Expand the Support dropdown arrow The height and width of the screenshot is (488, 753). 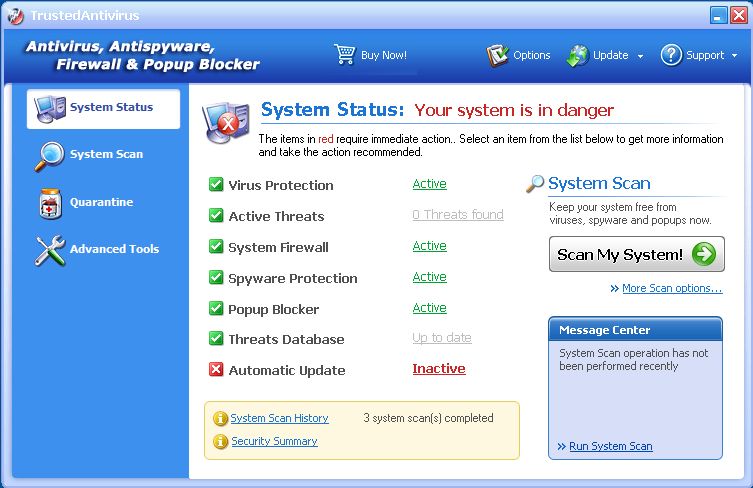[735, 56]
